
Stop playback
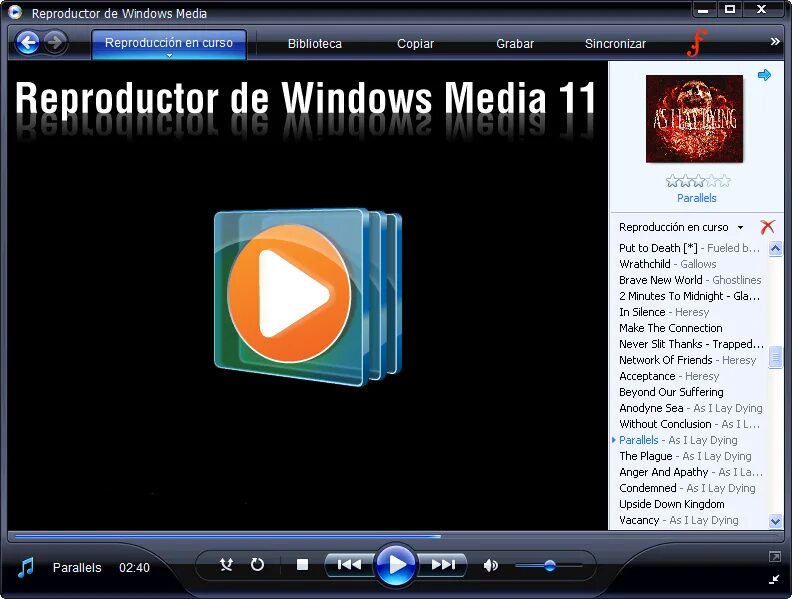click(302, 564)
